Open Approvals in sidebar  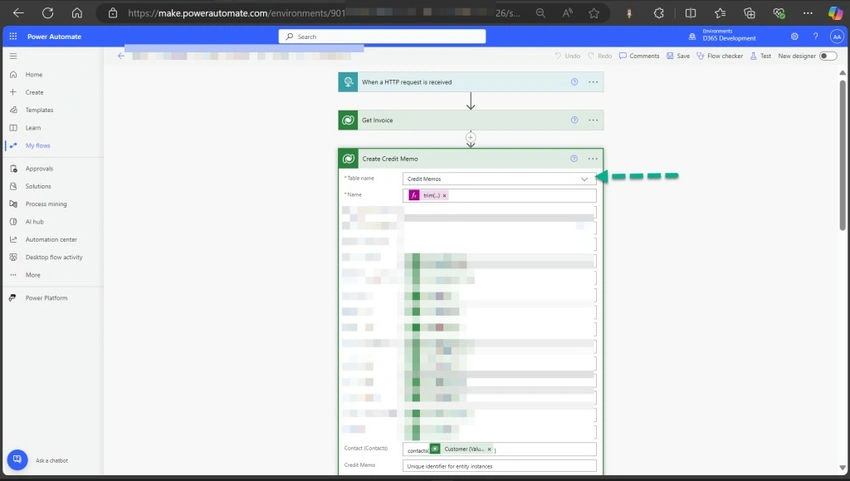click(x=39, y=169)
